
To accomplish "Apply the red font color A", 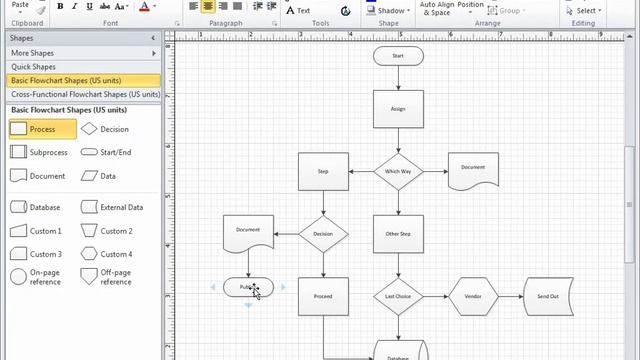I will [144, 6].
